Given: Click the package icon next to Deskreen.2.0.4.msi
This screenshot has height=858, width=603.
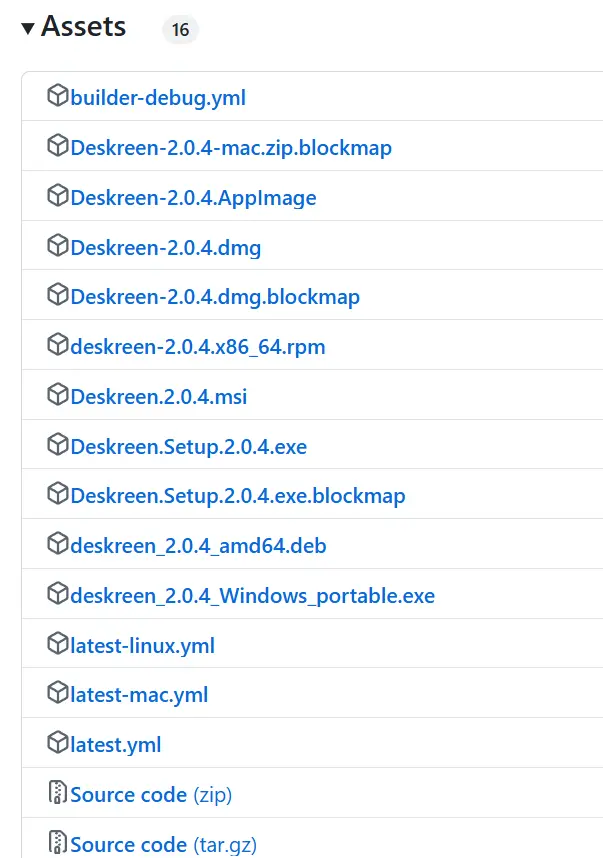Looking at the screenshot, I should (x=57, y=396).
